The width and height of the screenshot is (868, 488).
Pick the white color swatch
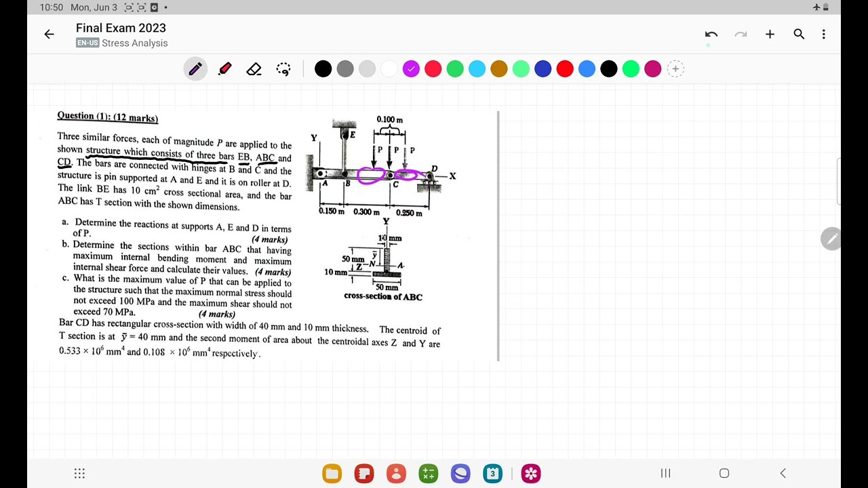tap(389, 69)
